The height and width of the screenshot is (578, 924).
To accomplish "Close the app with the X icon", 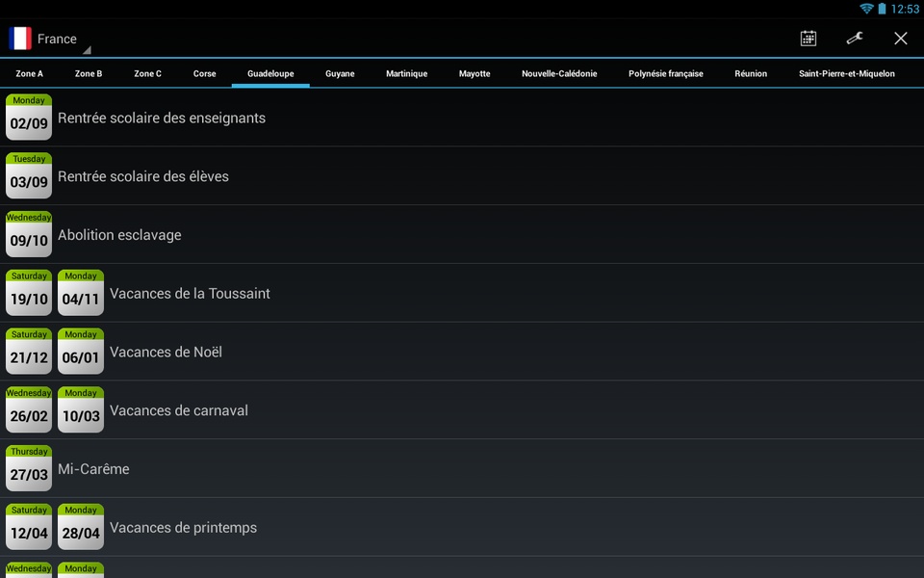I will 901,39.
